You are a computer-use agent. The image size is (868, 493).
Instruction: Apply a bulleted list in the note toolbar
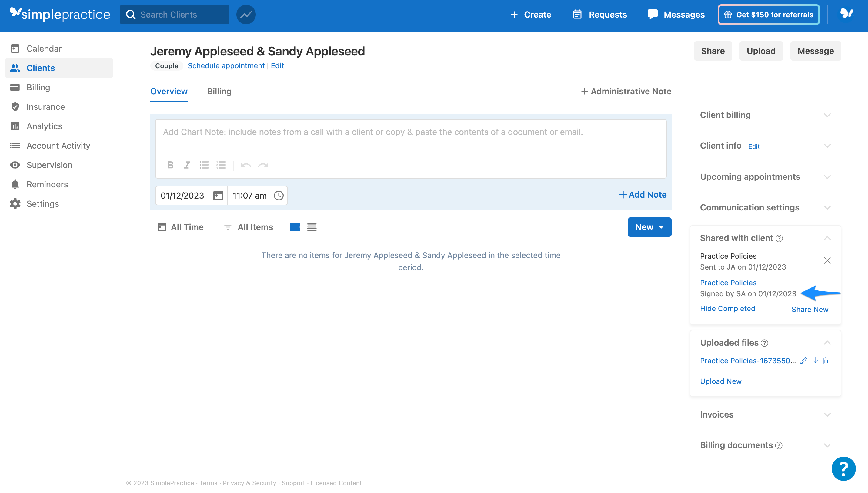pos(204,165)
